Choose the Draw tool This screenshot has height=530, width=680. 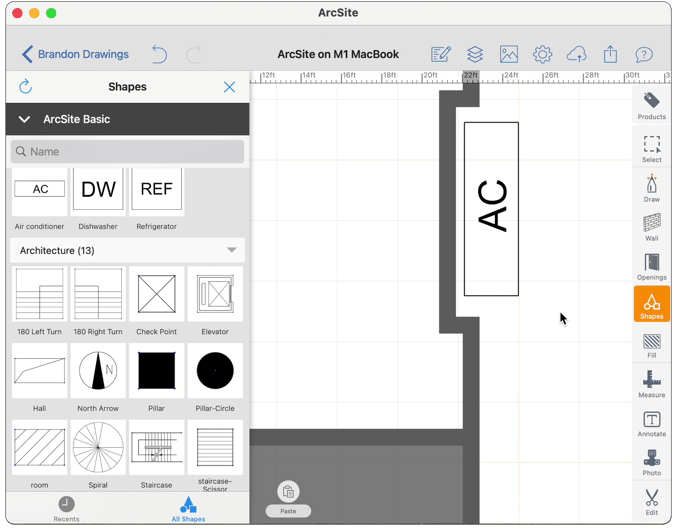coord(651,188)
